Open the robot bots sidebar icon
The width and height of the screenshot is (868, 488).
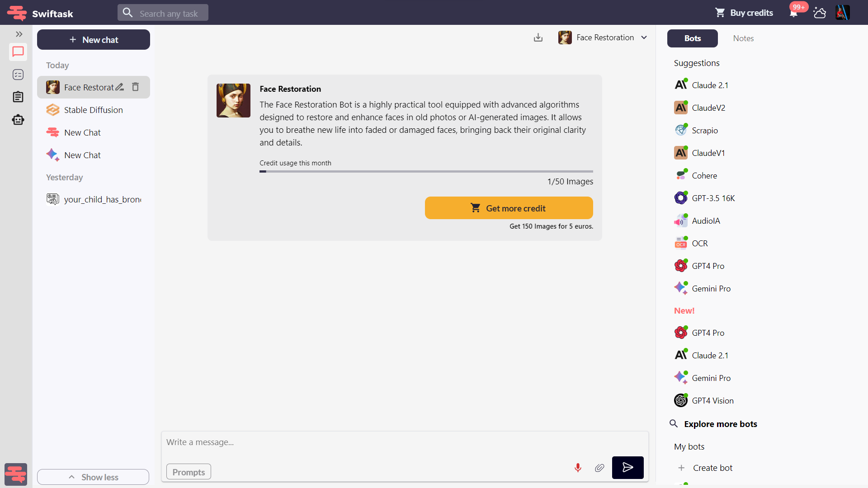[x=18, y=120]
